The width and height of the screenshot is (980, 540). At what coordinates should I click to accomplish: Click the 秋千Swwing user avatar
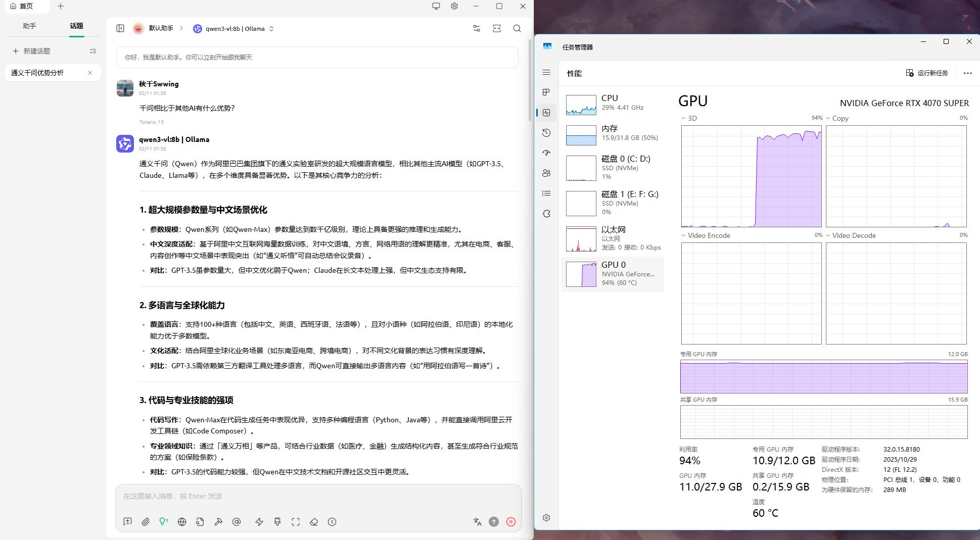[125, 88]
